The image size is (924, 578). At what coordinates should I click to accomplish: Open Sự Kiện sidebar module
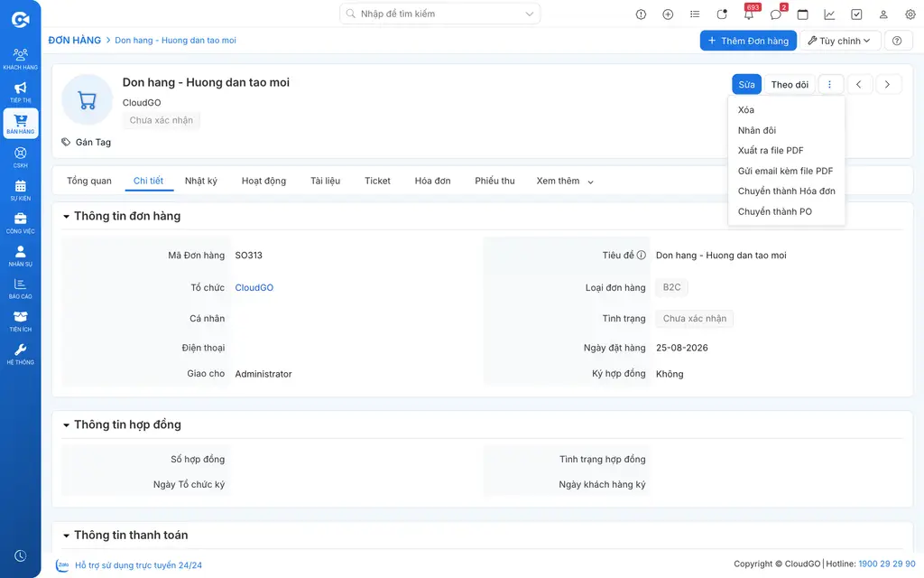coord(20,191)
